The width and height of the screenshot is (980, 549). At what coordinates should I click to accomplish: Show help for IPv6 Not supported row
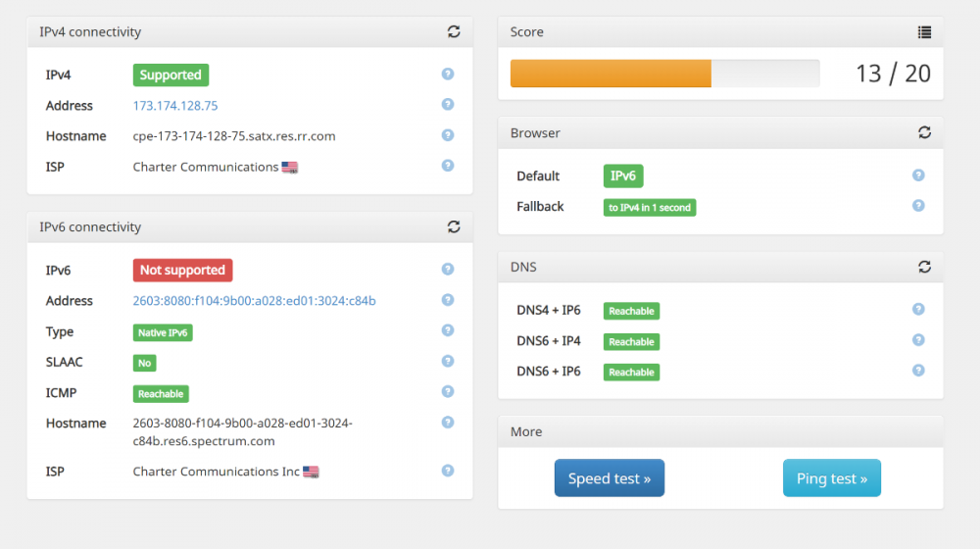[448, 269]
